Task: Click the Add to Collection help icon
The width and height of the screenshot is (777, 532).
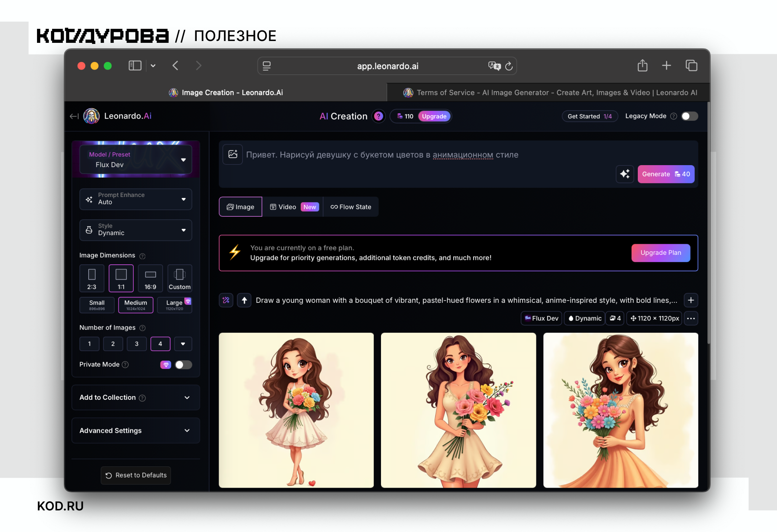Action: pos(143,398)
